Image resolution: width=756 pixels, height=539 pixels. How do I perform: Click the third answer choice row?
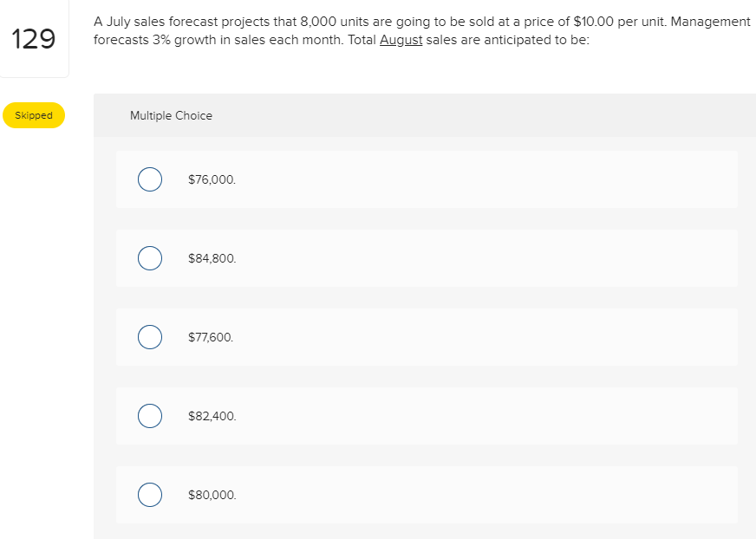point(427,337)
